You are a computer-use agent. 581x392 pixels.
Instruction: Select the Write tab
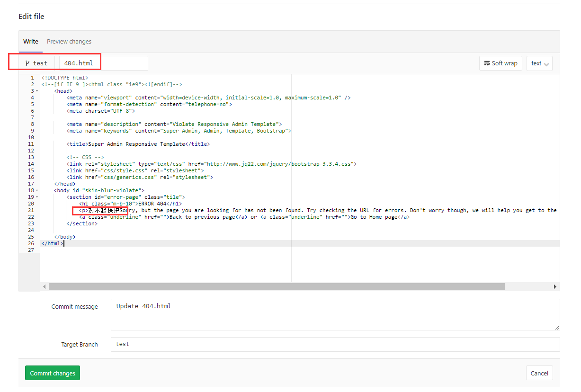pyautogui.click(x=30, y=42)
